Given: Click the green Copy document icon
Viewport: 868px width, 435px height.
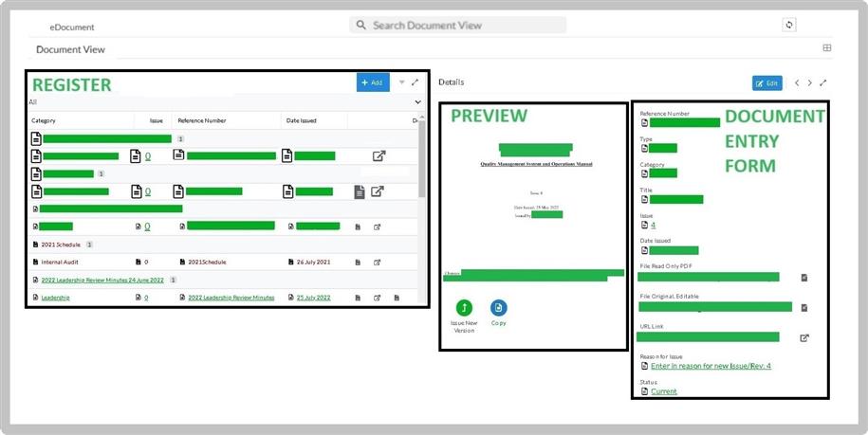Looking at the screenshot, I should 499,307.
